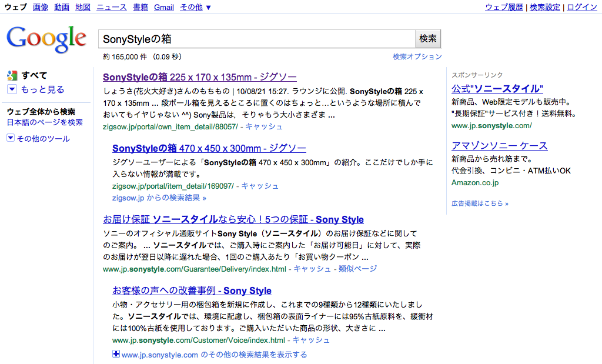
Task: Open result お届け保証 ソニースタイルなら安心
Action: pos(233,219)
